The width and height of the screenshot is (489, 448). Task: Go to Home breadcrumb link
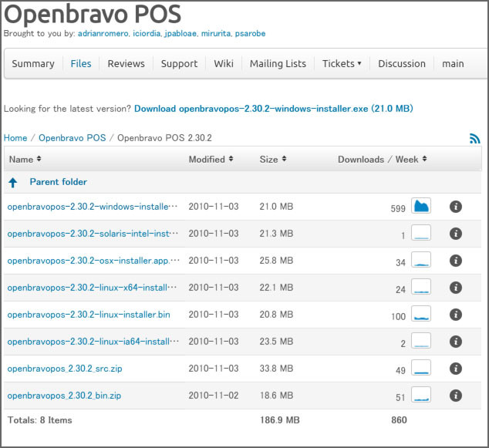15,138
